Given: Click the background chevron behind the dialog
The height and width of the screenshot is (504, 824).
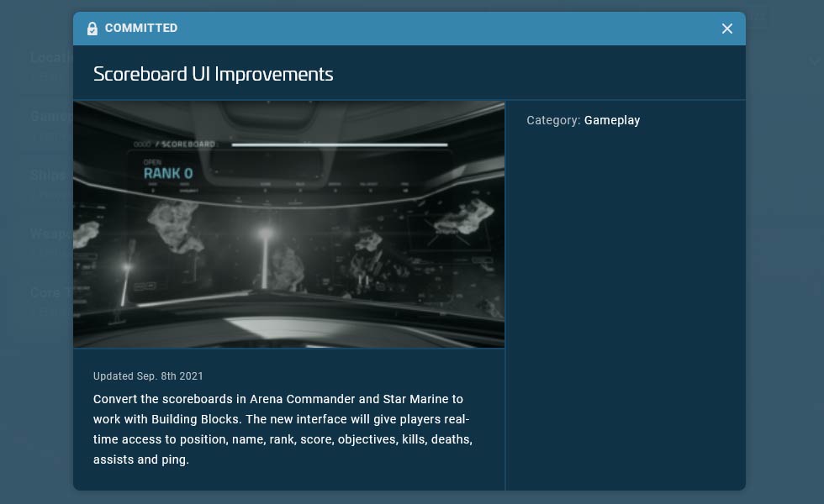Looking at the screenshot, I should [814, 61].
